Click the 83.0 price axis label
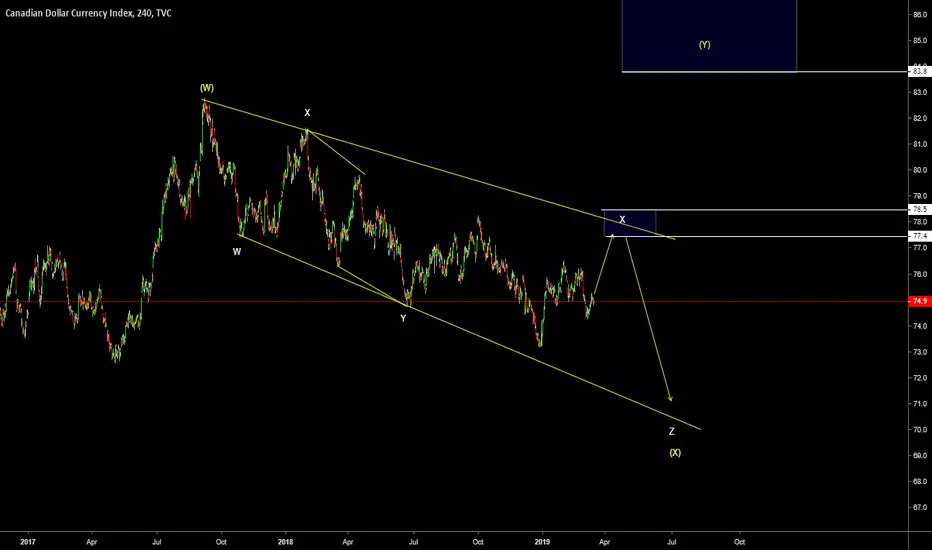This screenshot has width=932, height=550. (920, 92)
